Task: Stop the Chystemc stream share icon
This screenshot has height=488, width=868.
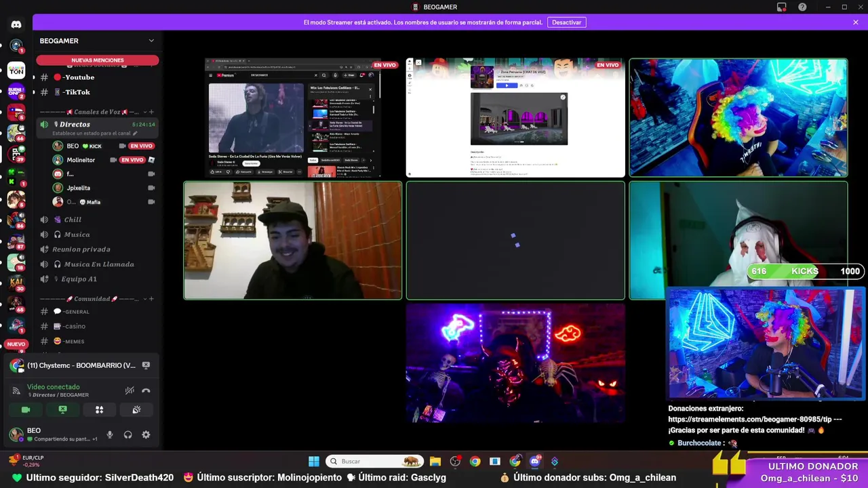Action: 146,365
